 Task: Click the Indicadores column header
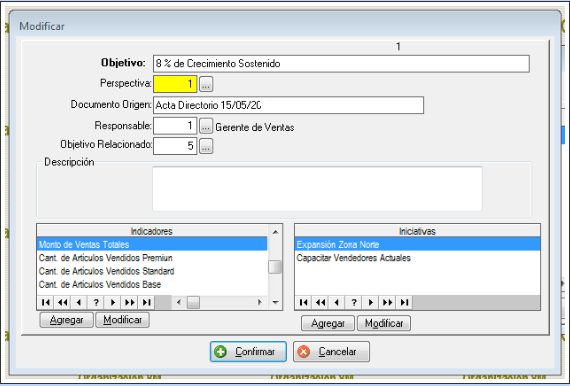click(152, 231)
